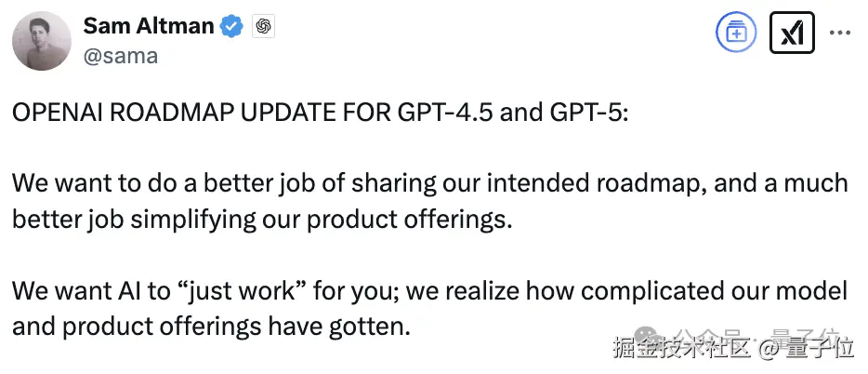Click the line starting 'We want to do a better job'
The height and width of the screenshot is (374, 868).
click(429, 181)
